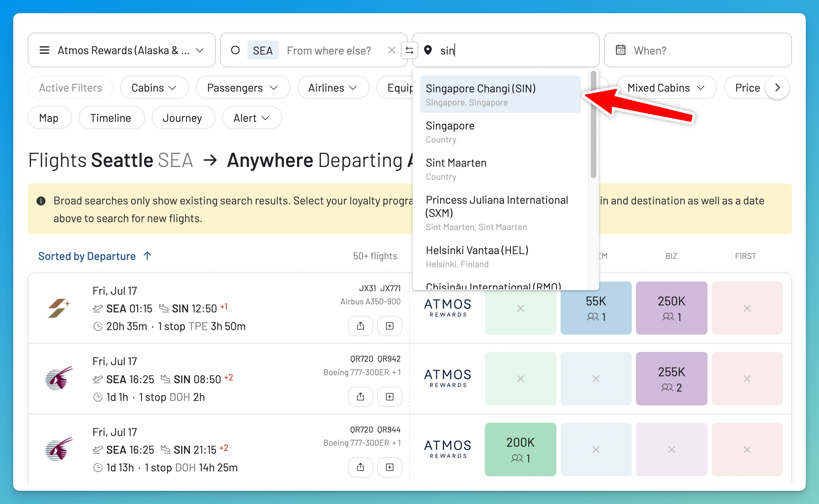This screenshot has width=819, height=504.
Task: Select Singapore country suggestion
Action: click(x=500, y=132)
